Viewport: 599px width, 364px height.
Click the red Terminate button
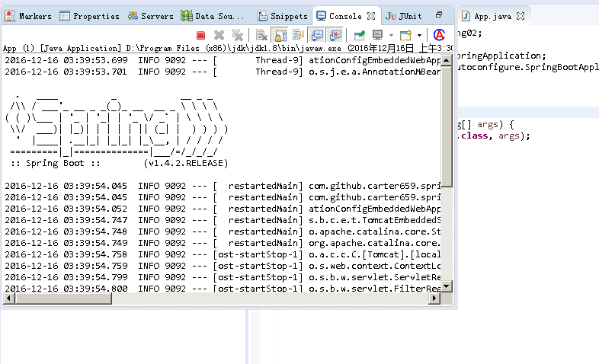pos(201,35)
